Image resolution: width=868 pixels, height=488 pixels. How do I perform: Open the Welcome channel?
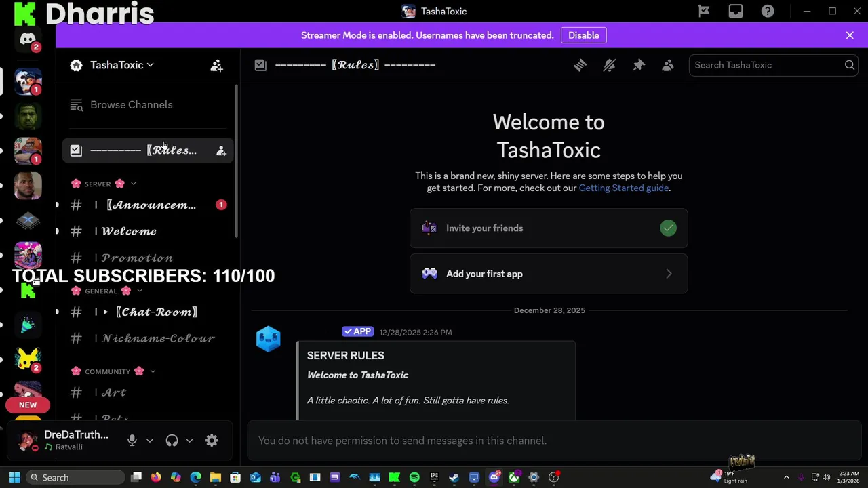pyautogui.click(x=148, y=231)
